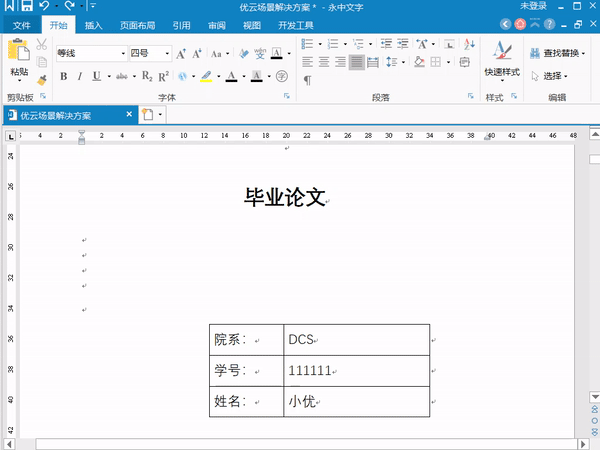Click the yellow highlight color button

[x=205, y=76]
